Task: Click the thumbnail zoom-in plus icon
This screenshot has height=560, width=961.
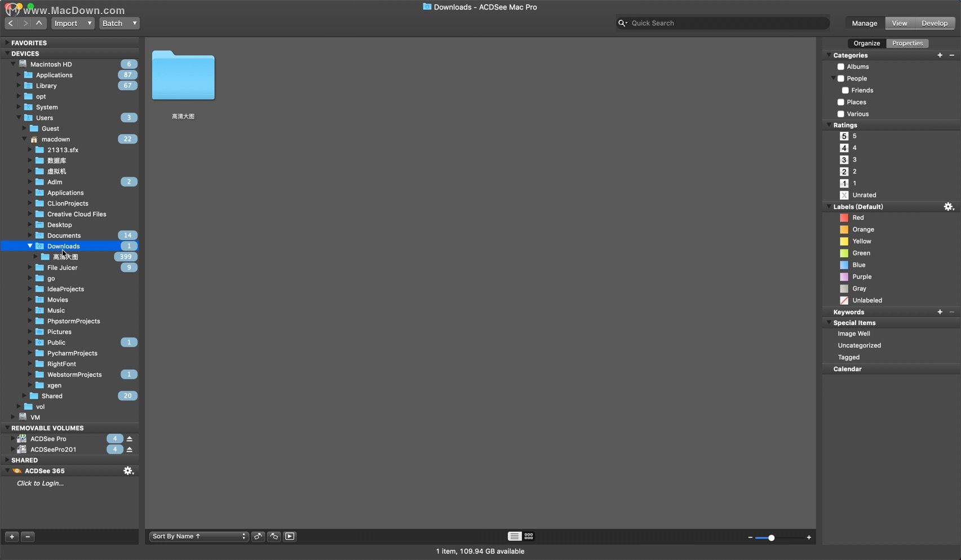Action: click(809, 537)
